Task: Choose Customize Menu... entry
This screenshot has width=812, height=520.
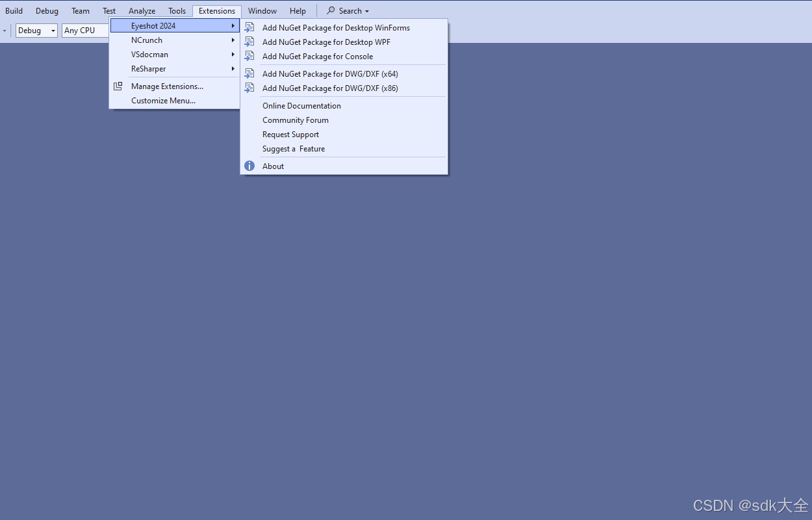Action: pos(175,100)
